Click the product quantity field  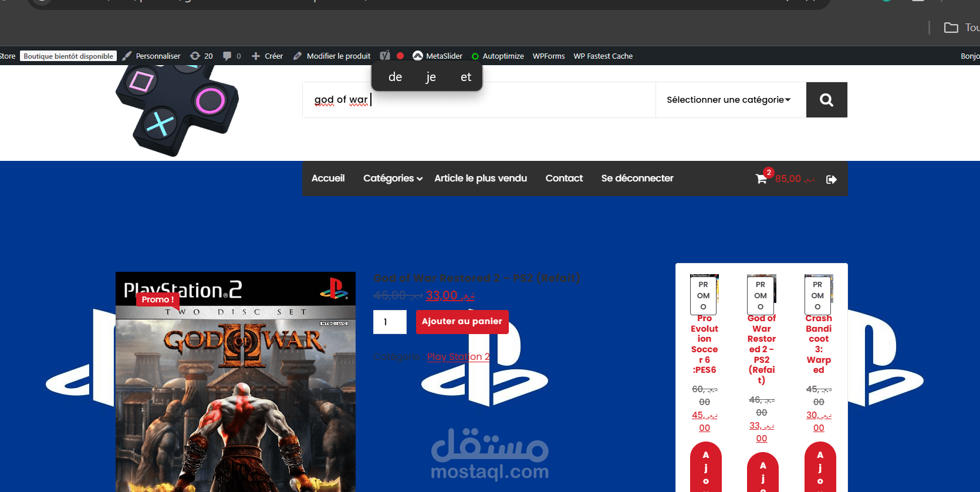[x=390, y=322]
